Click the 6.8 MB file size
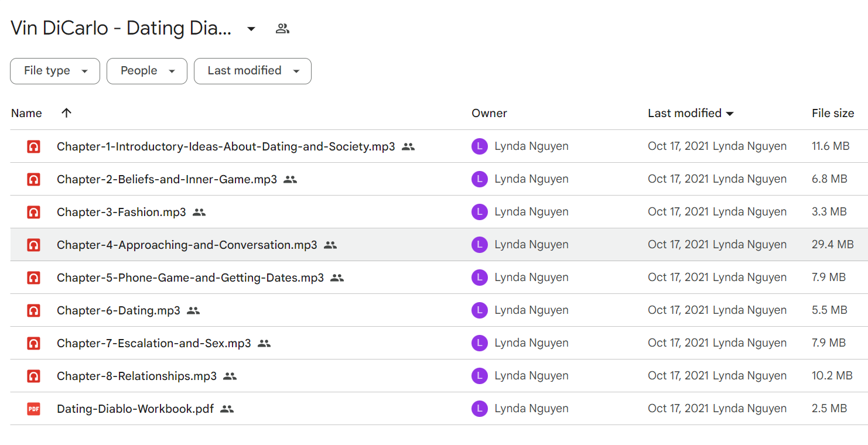Viewport: 868px width, 445px height. pyautogui.click(x=829, y=179)
